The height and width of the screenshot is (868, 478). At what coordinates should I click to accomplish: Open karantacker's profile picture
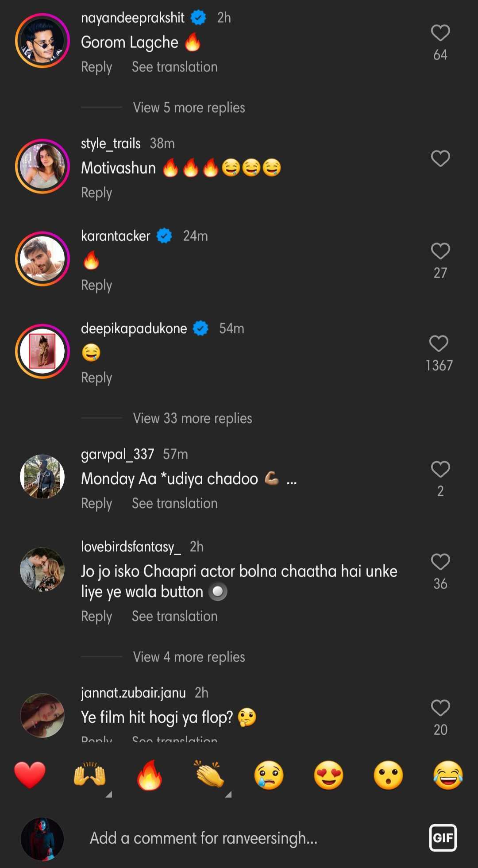click(42, 259)
